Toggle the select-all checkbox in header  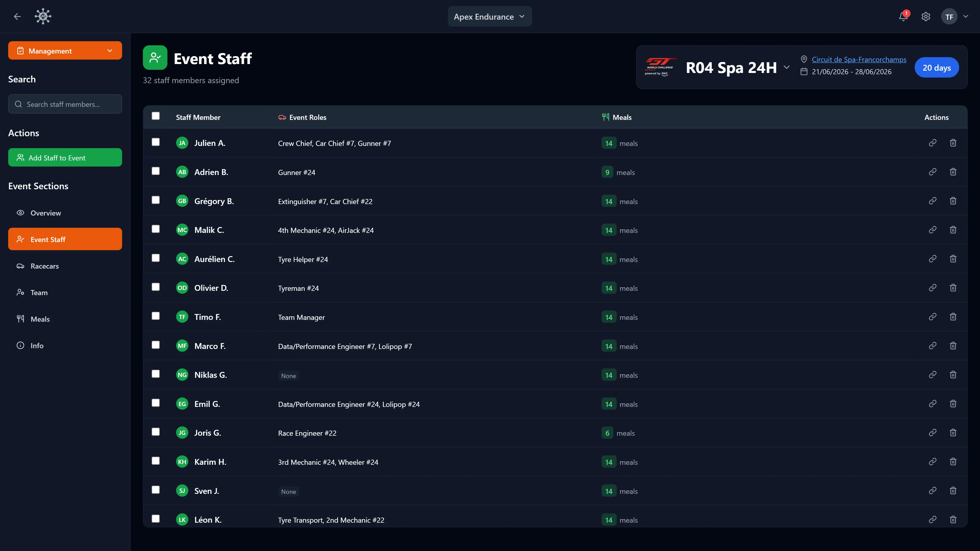(x=156, y=116)
